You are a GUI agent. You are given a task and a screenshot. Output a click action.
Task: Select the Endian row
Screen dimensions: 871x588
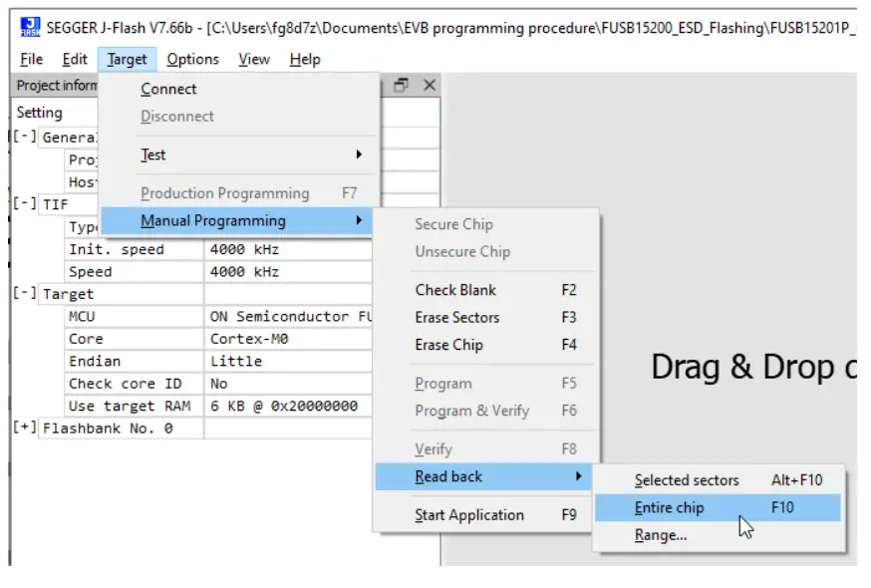click(218, 361)
